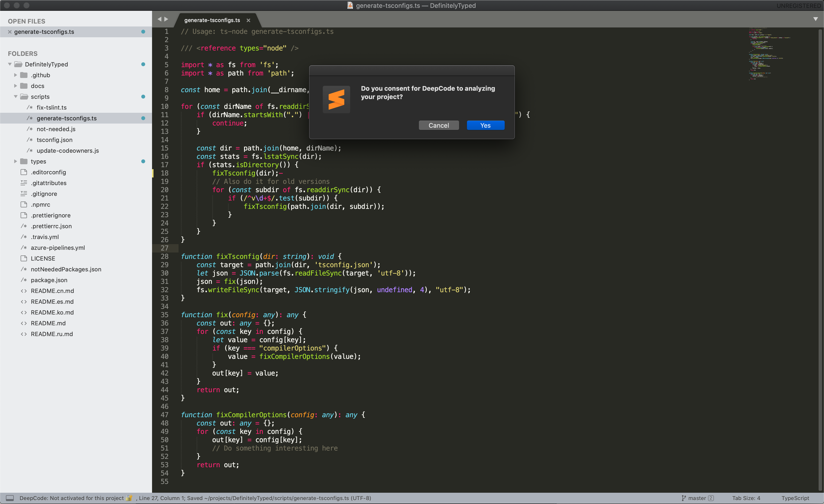
Task: Expand the types folder
Action: 15,162
